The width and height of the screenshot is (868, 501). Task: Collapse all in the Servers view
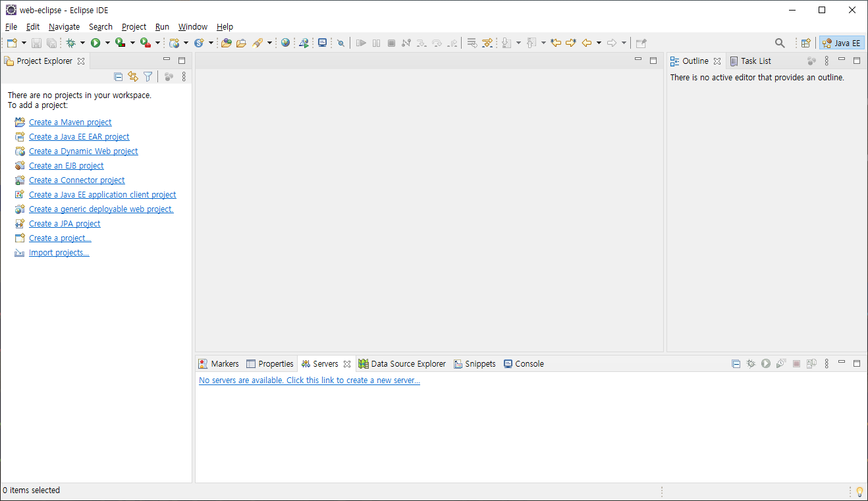pos(736,363)
